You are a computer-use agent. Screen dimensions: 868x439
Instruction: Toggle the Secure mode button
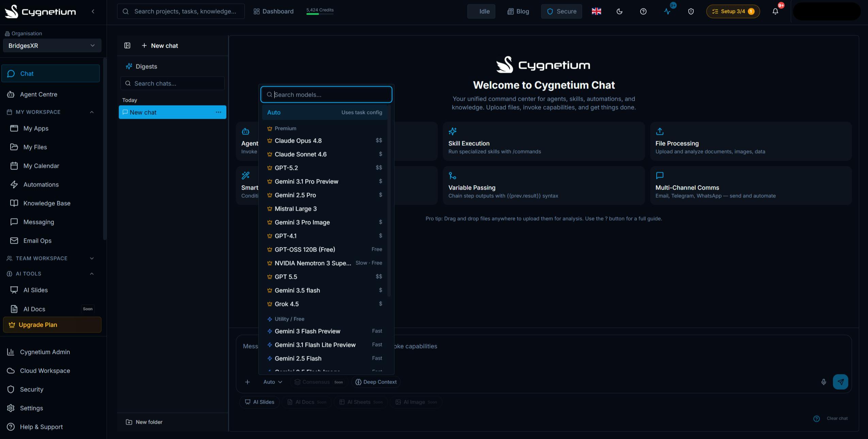coord(561,12)
